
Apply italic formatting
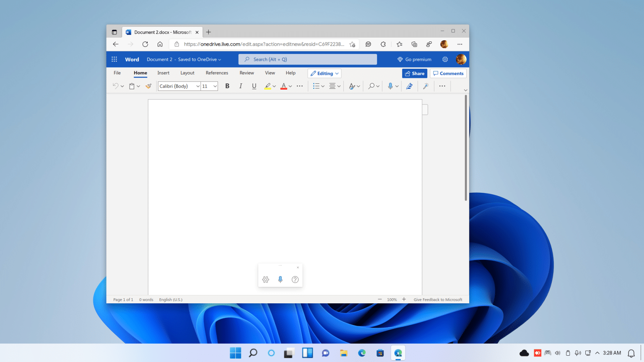[x=241, y=86]
